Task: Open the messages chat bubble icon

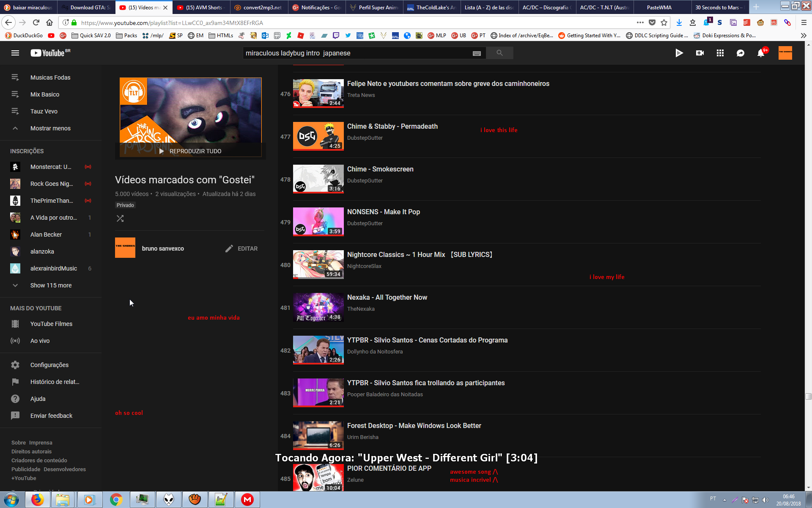Action: (740, 53)
